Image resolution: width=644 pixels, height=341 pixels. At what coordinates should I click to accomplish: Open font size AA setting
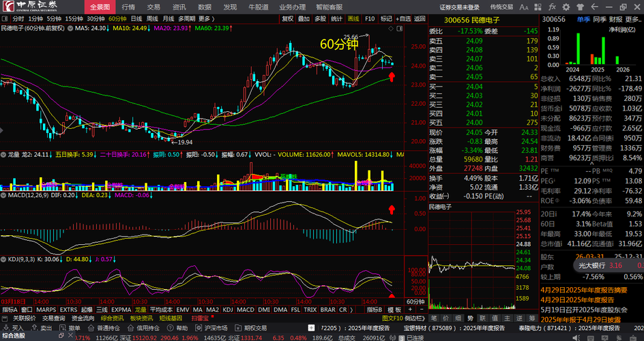coord(524,8)
